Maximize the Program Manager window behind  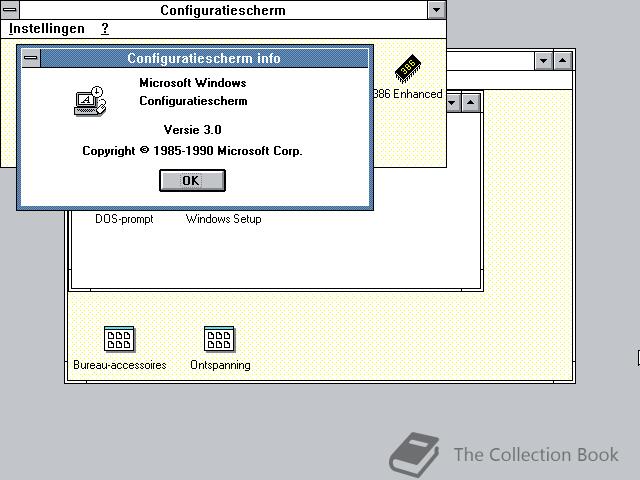pyautogui.click(x=563, y=61)
